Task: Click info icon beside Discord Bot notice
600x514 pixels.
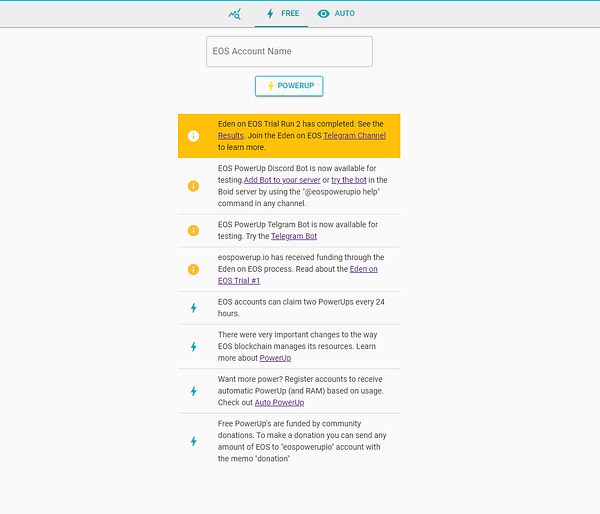Action: 193,186
